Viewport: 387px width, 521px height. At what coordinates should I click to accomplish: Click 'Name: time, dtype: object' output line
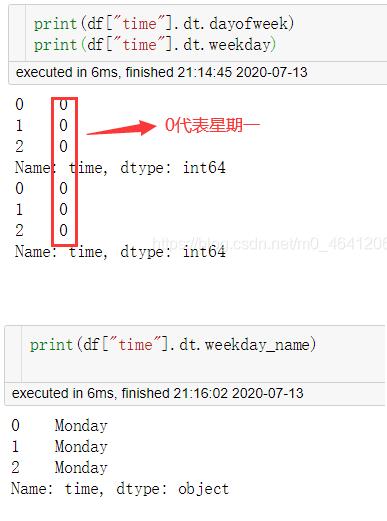click(x=120, y=489)
